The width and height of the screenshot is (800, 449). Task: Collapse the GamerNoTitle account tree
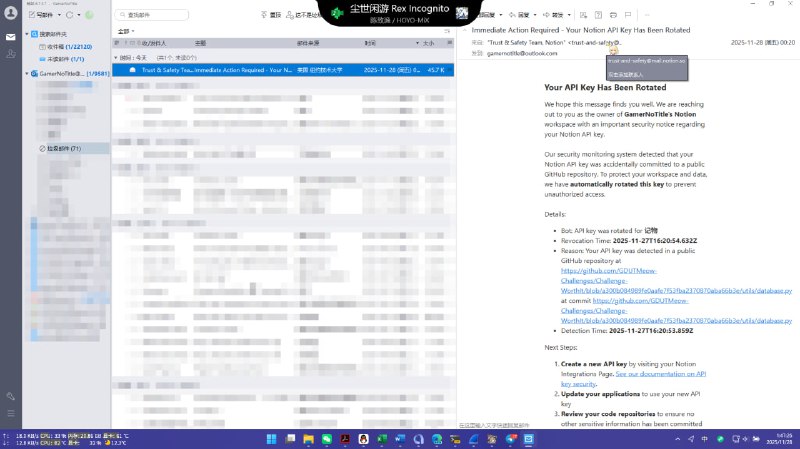pyautogui.click(x=27, y=74)
